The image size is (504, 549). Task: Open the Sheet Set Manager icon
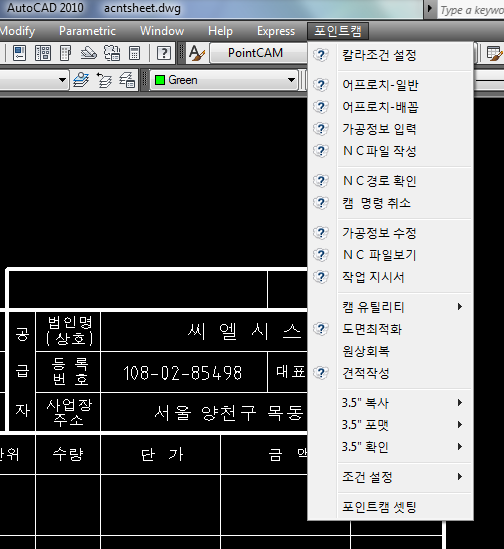pyautogui.click(x=89, y=53)
